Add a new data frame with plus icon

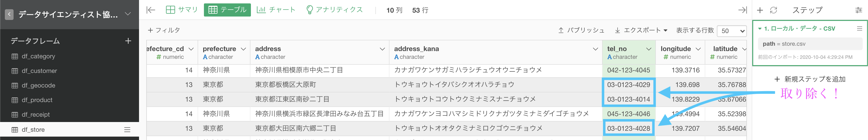(x=128, y=41)
